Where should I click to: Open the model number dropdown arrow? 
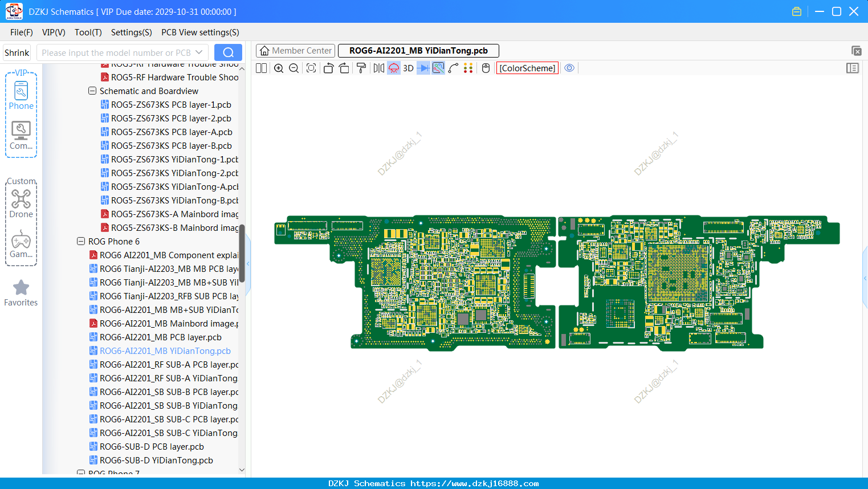tap(199, 52)
